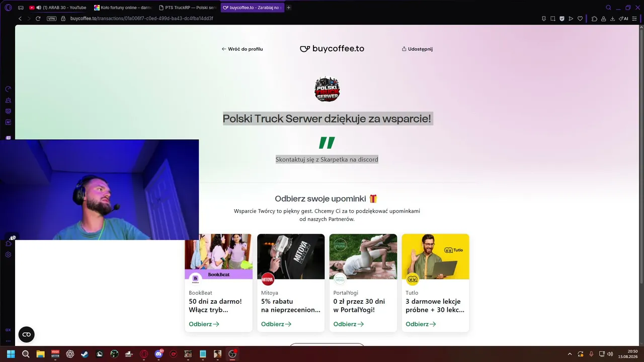Image resolution: width=644 pixels, height=362 pixels.
Task: Click the 'Skontaktuj się z Skarpetka na discord' text
Action: coord(327,159)
